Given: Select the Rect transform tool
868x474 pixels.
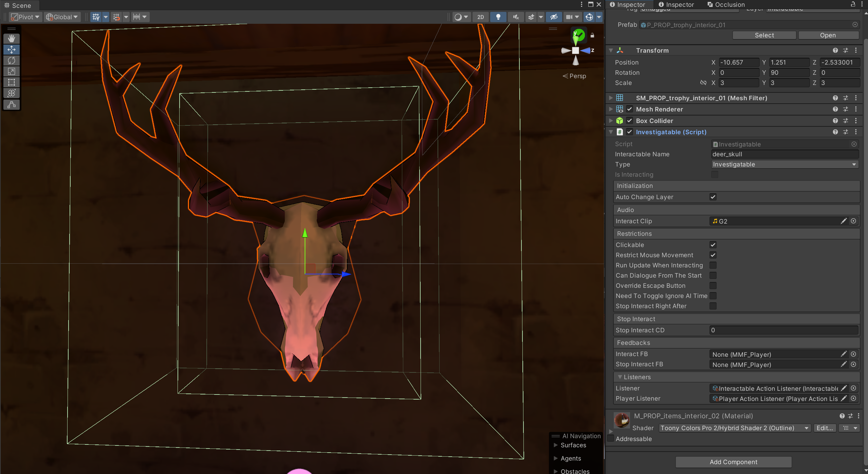Looking at the screenshot, I should (x=12, y=82).
